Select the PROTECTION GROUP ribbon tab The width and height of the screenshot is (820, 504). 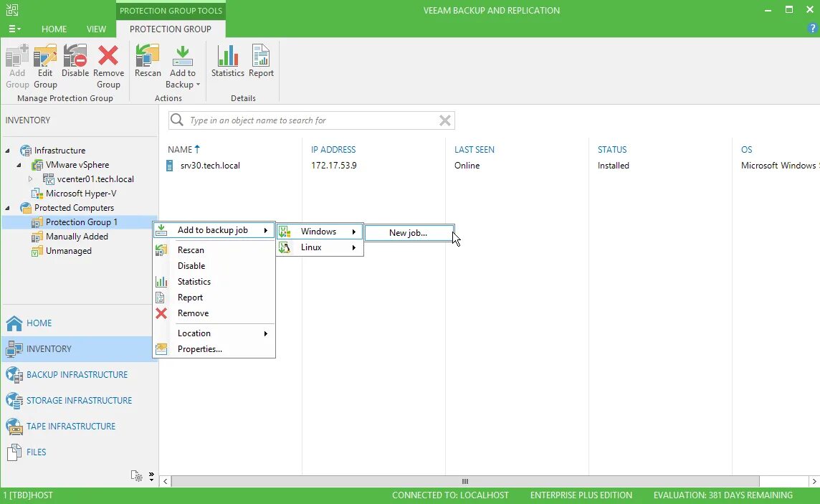click(x=171, y=29)
